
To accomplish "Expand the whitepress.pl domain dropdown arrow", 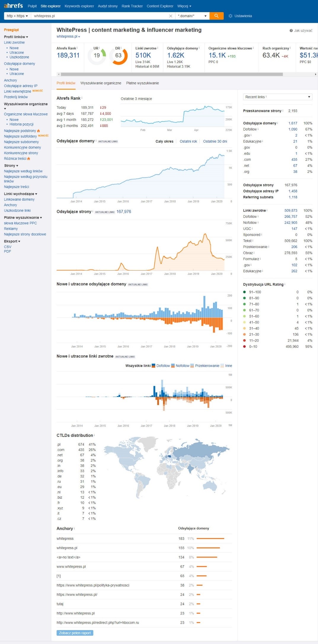I will tap(79, 37).
